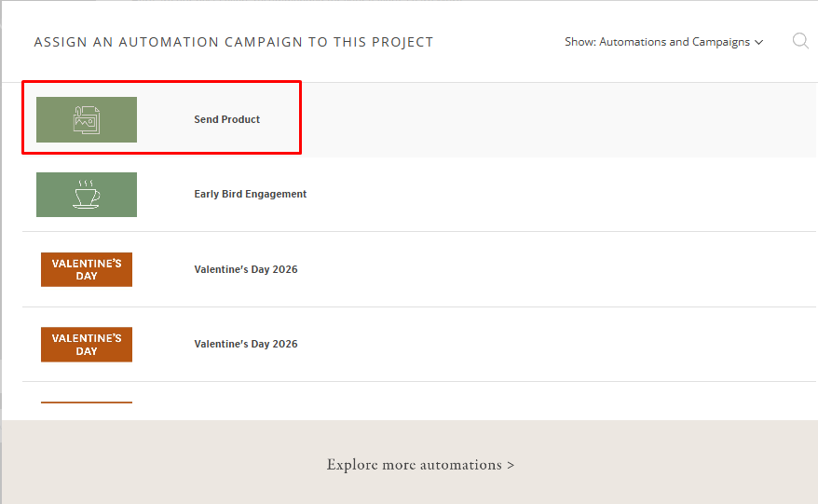The width and height of the screenshot is (818, 504).
Task: Choose the Send Product automation title
Action: pos(226,119)
